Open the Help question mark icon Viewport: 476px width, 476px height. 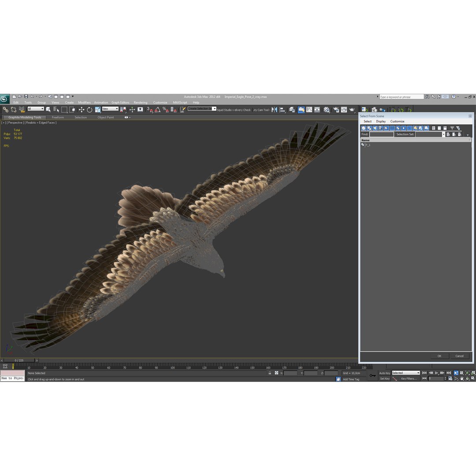point(454,97)
